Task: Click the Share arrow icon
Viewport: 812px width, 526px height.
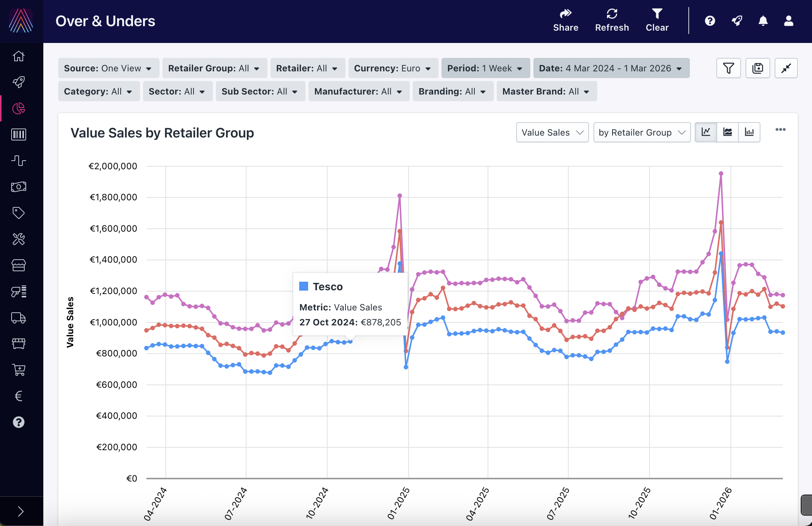Action: tap(565, 14)
